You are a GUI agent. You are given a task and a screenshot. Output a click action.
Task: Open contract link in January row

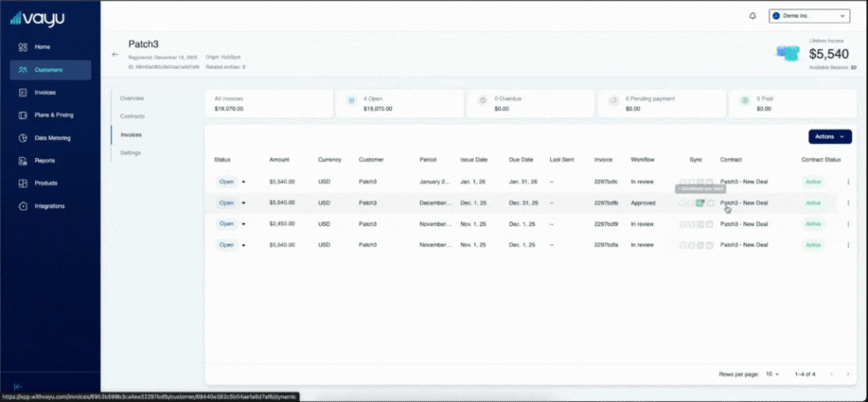(744, 182)
